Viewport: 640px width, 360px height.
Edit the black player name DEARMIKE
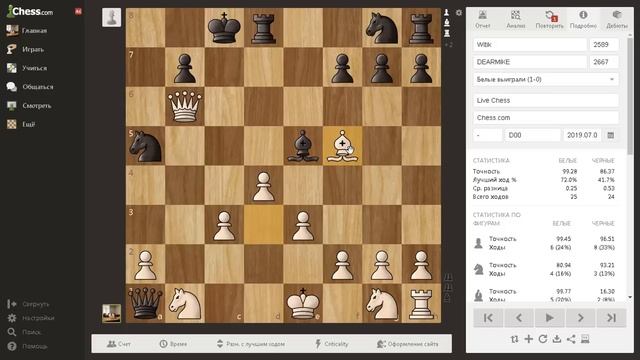(530, 62)
